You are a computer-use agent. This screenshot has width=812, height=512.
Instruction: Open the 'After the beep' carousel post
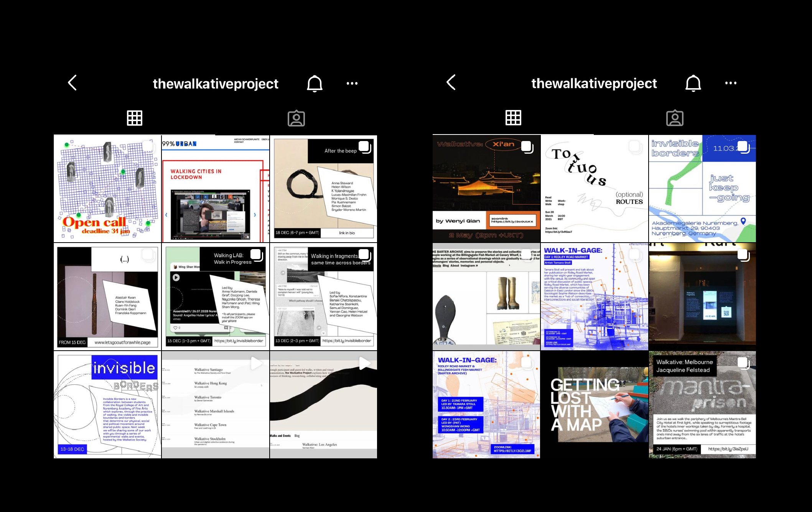[x=323, y=189]
